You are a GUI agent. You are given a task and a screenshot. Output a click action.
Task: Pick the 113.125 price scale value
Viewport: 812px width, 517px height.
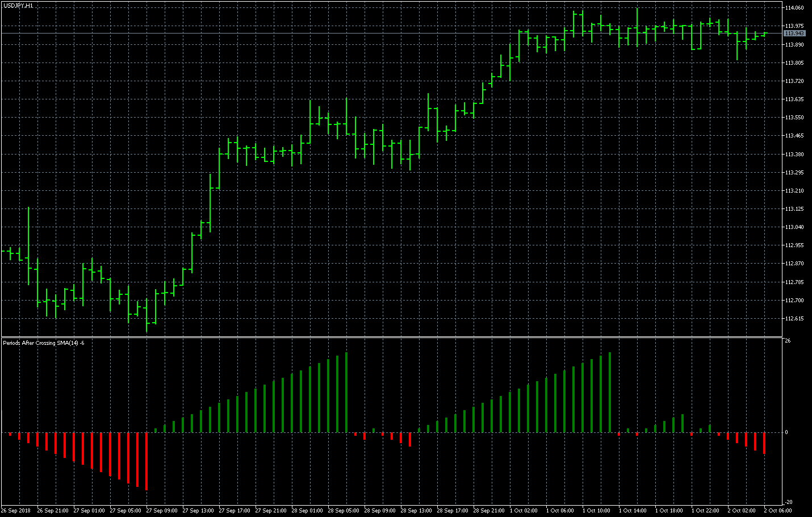(x=794, y=209)
